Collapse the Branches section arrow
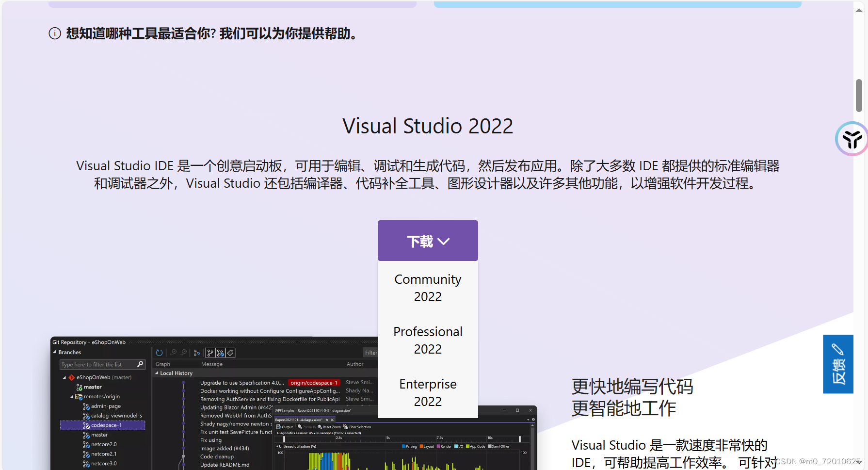 (54, 352)
